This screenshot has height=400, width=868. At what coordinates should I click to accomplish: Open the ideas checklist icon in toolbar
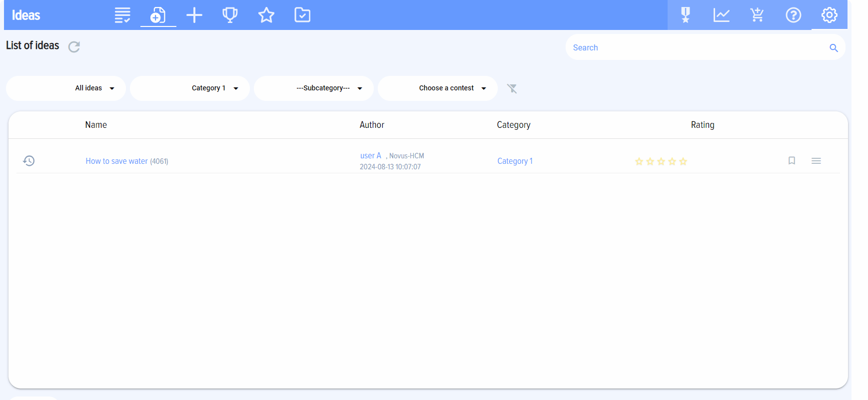(x=122, y=15)
